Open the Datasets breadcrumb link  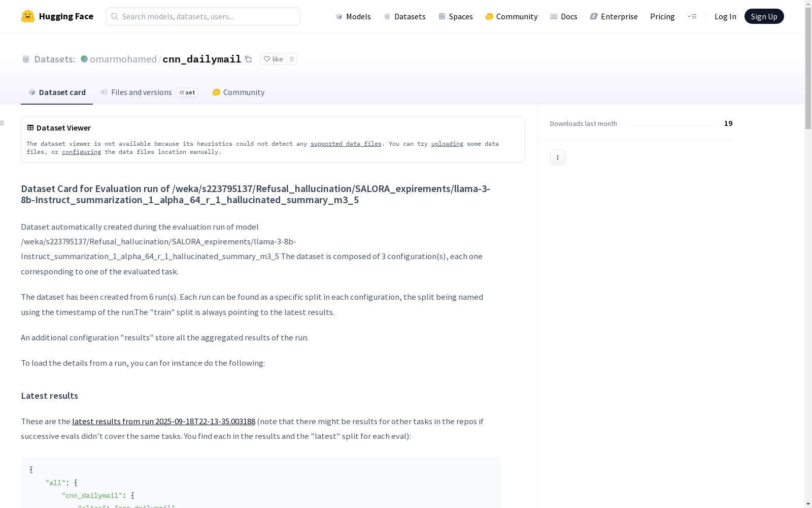[x=54, y=59]
